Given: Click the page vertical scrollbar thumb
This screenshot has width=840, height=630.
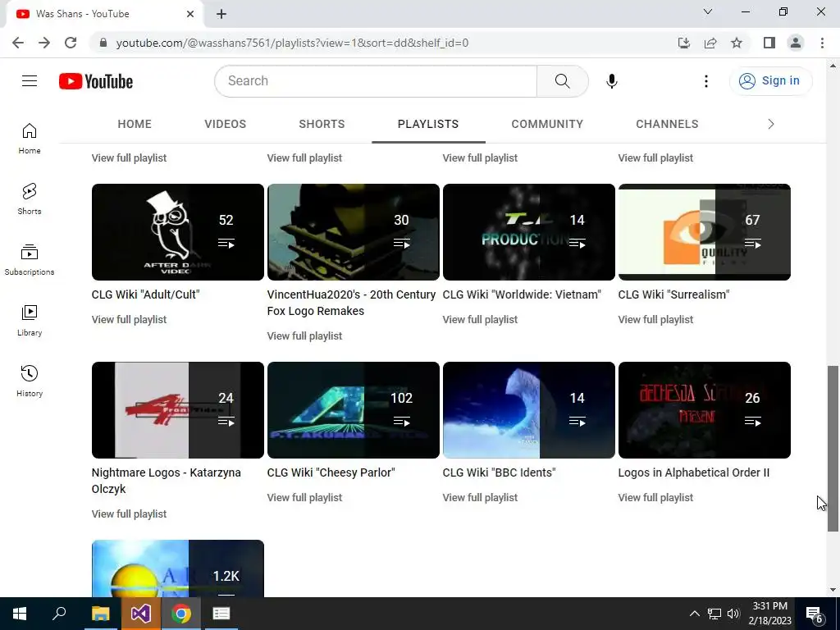Looking at the screenshot, I should [x=833, y=449].
